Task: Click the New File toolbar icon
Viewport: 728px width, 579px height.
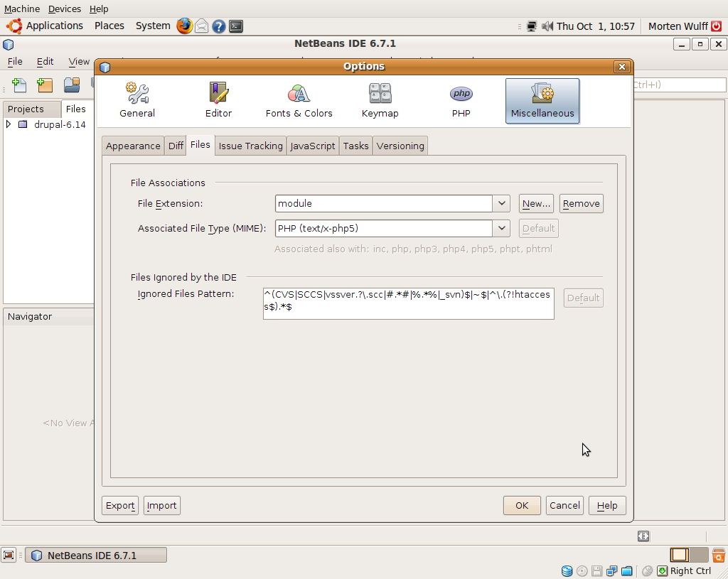Action: point(19,85)
